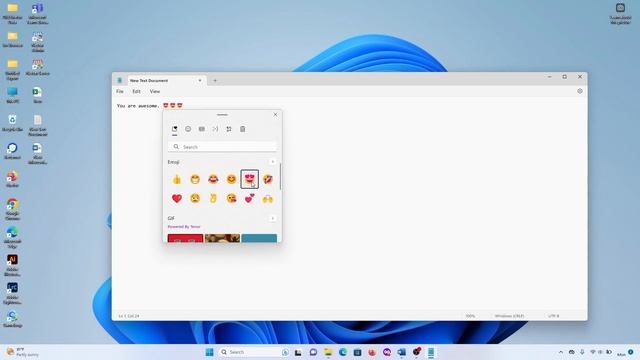640x360 pixels.
Task: Click the emoji panel Search field
Action: (x=222, y=147)
